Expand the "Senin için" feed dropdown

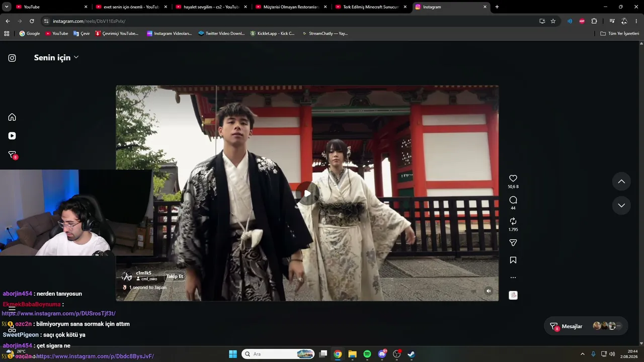(56, 57)
